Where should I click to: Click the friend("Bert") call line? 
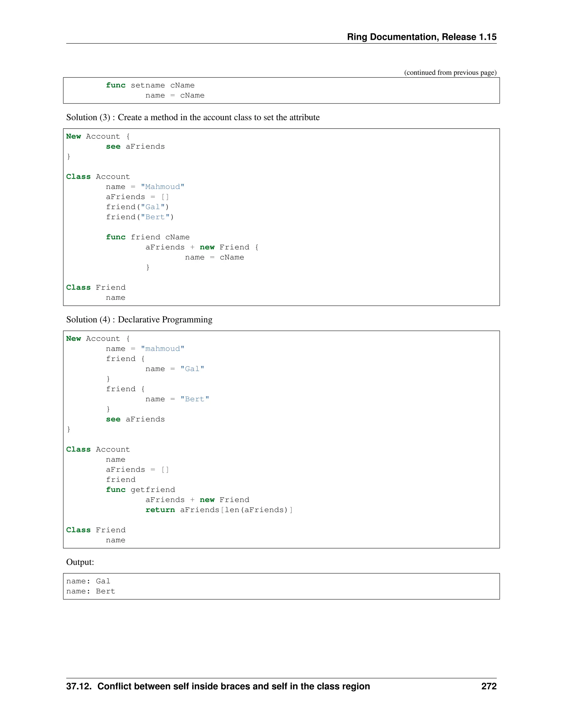(x=140, y=217)
